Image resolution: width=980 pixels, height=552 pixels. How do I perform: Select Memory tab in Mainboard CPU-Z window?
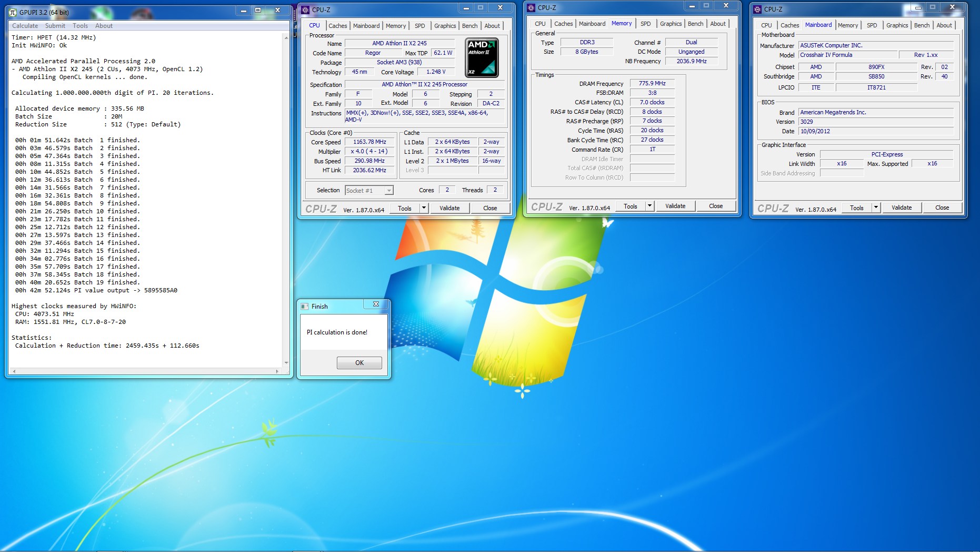[x=848, y=25]
